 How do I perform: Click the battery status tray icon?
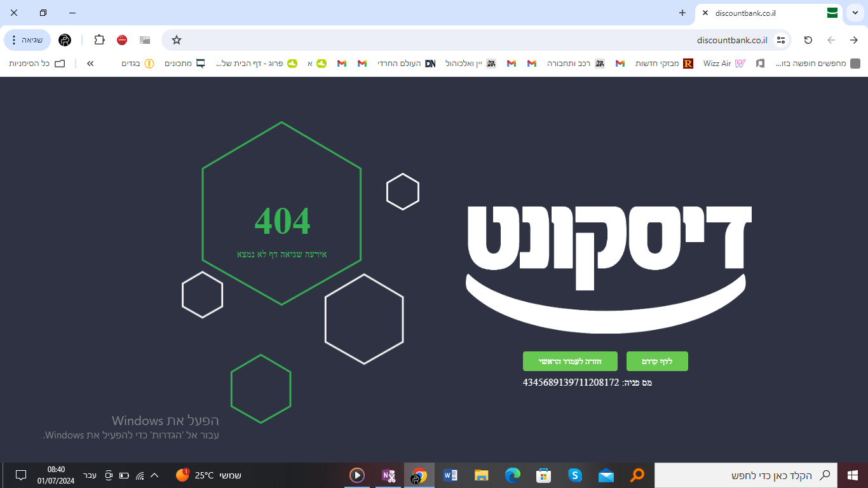tap(124, 475)
